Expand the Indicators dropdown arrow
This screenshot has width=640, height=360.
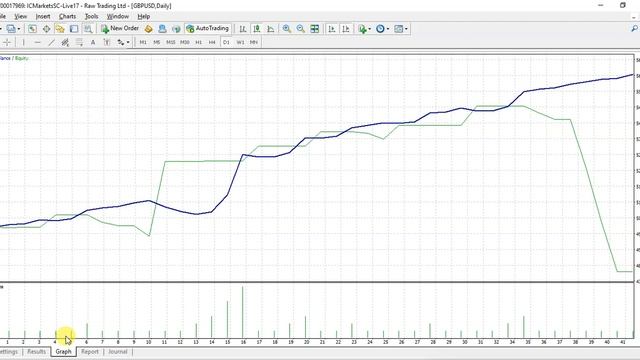coord(369,29)
